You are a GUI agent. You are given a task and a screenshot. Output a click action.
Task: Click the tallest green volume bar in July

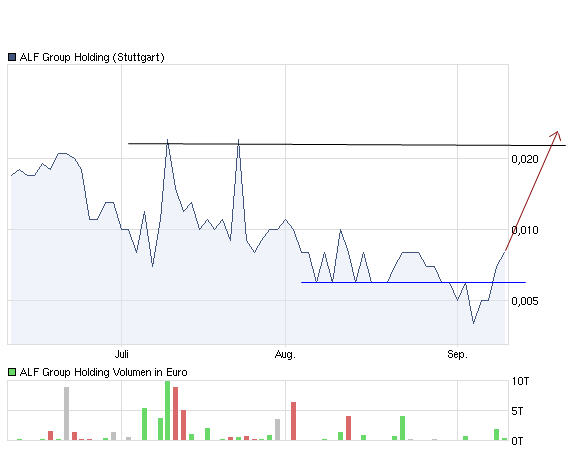pyautogui.click(x=167, y=410)
